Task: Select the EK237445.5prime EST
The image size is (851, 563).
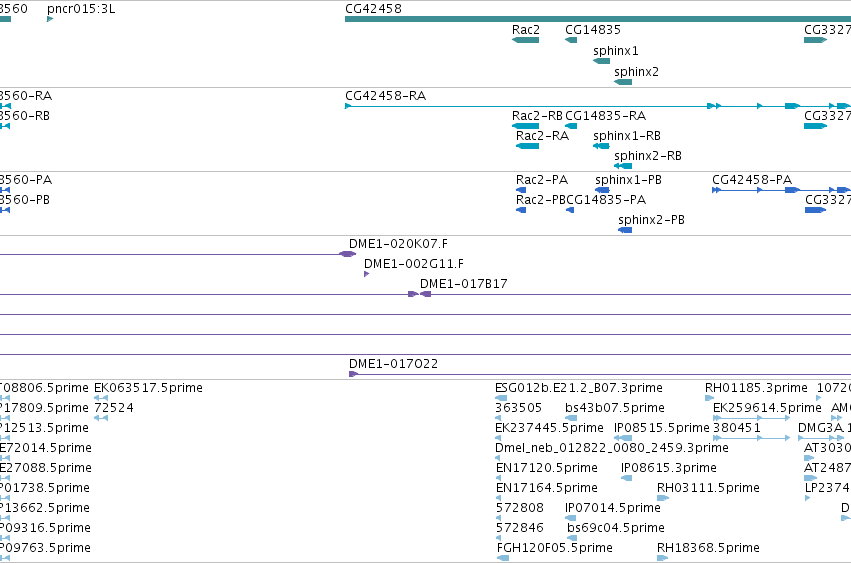Action: pyautogui.click(x=498, y=438)
